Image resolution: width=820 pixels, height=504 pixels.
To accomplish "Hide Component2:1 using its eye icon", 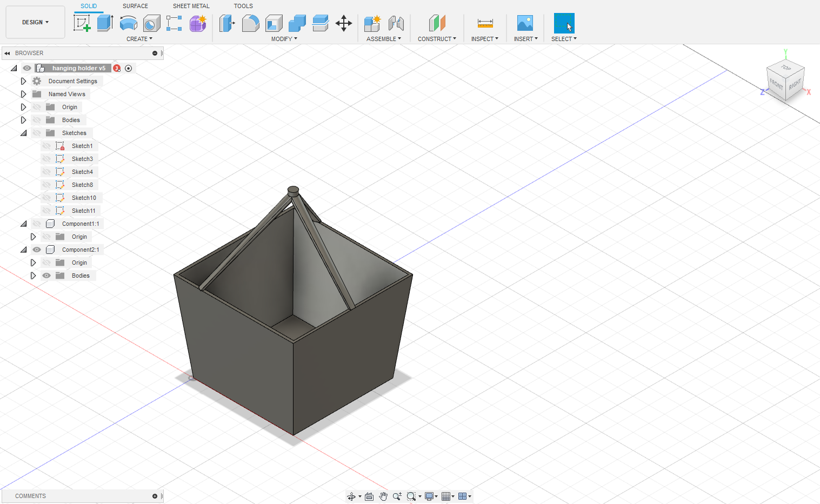I will coord(37,250).
